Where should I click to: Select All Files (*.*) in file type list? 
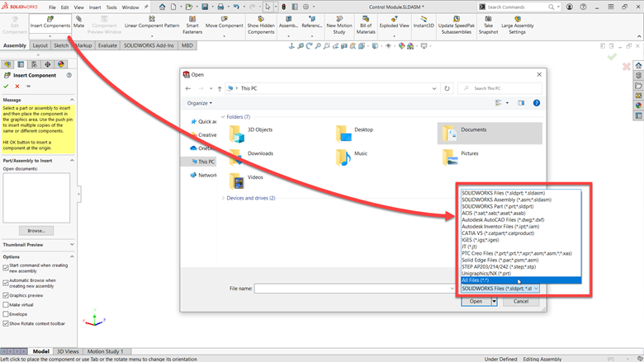point(521,280)
